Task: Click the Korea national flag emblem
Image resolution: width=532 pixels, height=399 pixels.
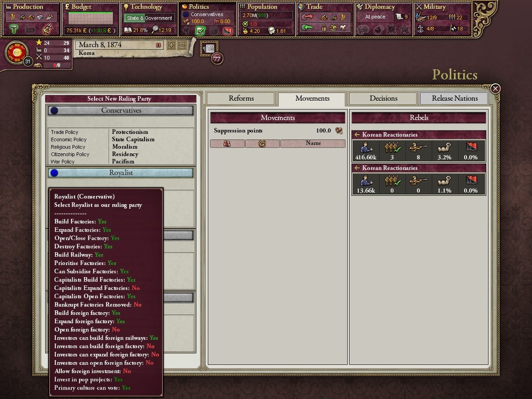Action: coord(16,52)
